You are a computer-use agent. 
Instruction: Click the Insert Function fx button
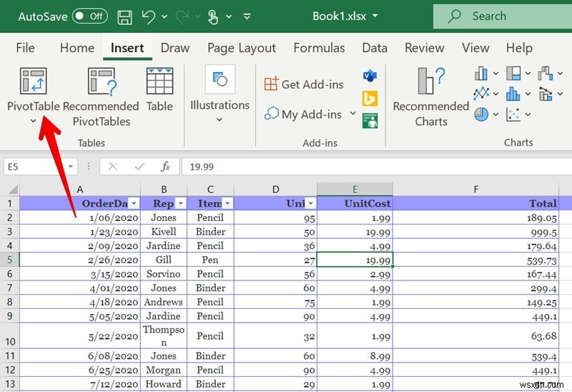[165, 167]
